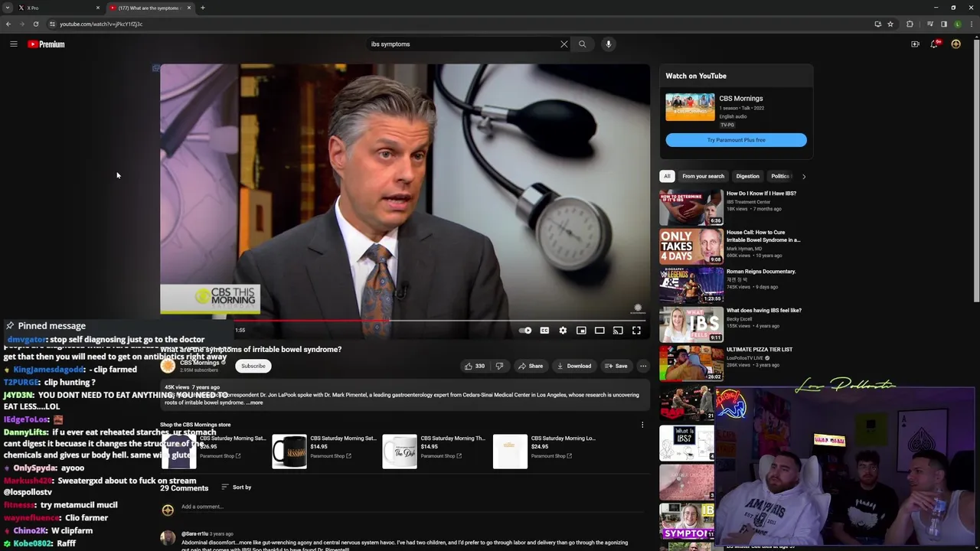Screen dimensions: 980x551
Task: Open browser side panel icon
Action: coord(944,24)
